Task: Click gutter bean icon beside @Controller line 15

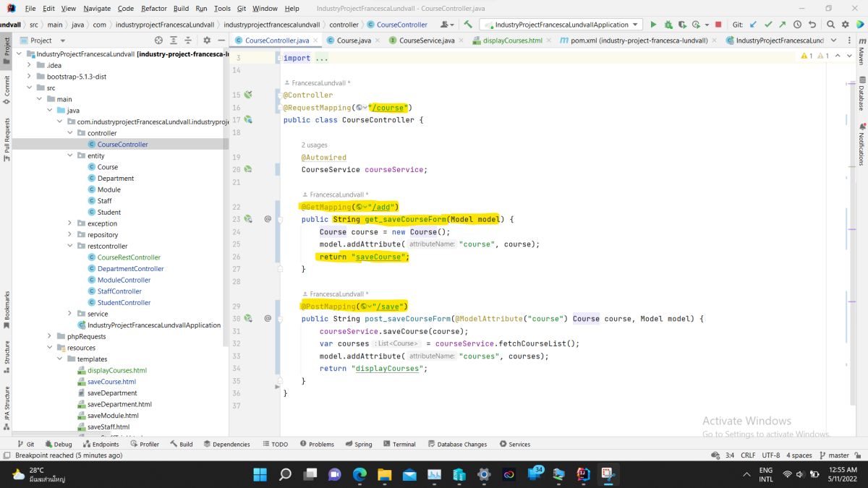Action: click(247, 95)
